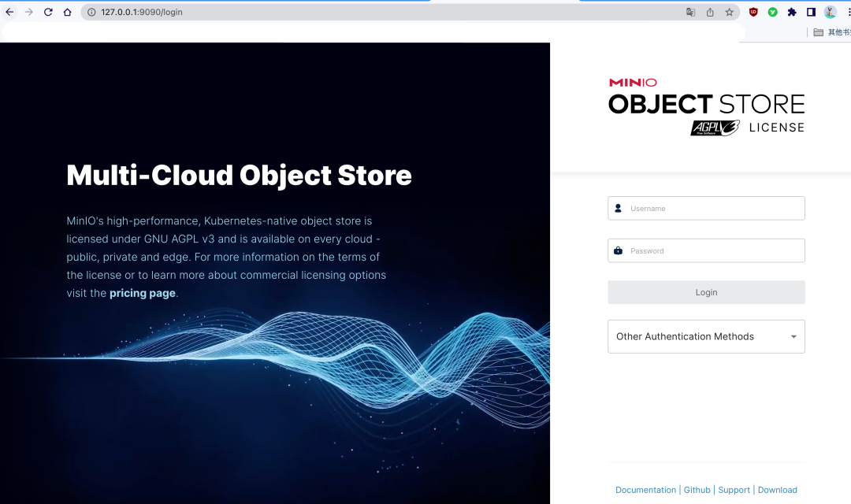
Task: Open the Documentation link
Action: pyautogui.click(x=645, y=490)
